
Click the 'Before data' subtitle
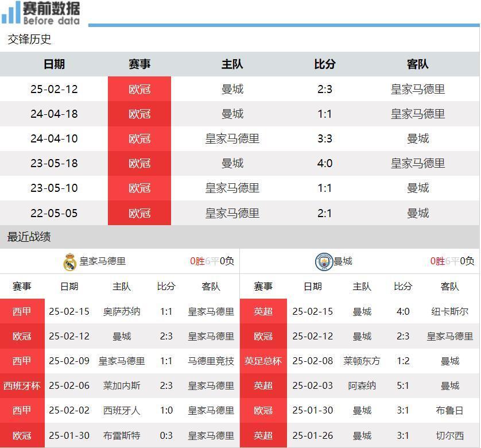(52, 21)
